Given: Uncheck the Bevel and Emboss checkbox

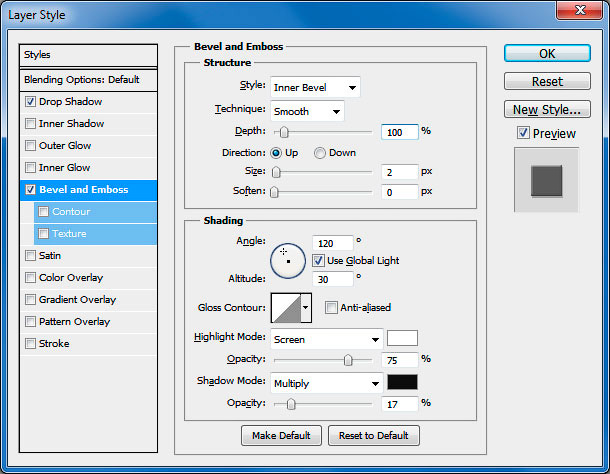Looking at the screenshot, I should pos(30,190).
